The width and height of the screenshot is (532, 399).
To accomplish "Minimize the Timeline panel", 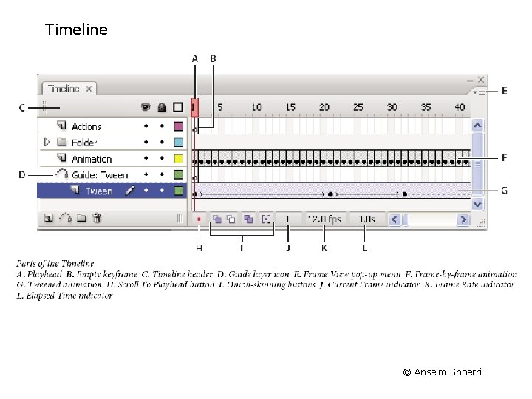I will tap(470, 81).
